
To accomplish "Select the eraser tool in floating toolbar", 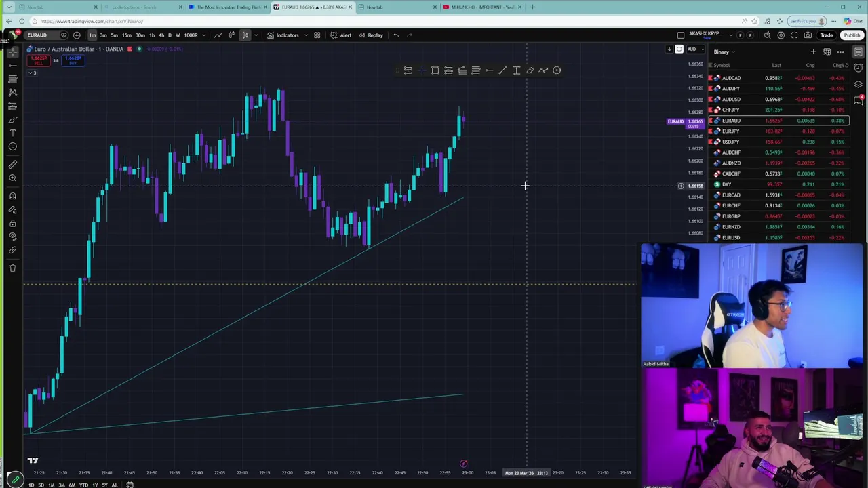I will coord(530,70).
